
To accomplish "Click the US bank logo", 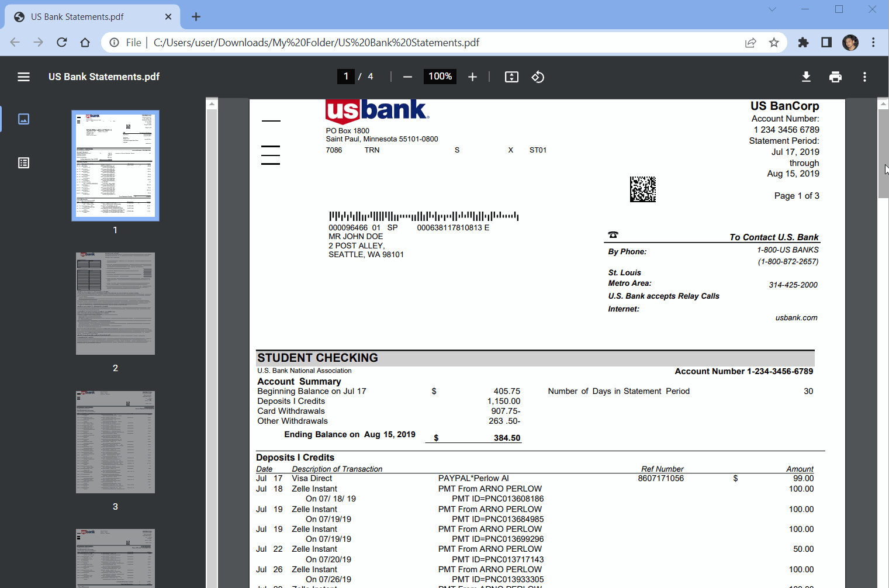I will pyautogui.click(x=377, y=111).
